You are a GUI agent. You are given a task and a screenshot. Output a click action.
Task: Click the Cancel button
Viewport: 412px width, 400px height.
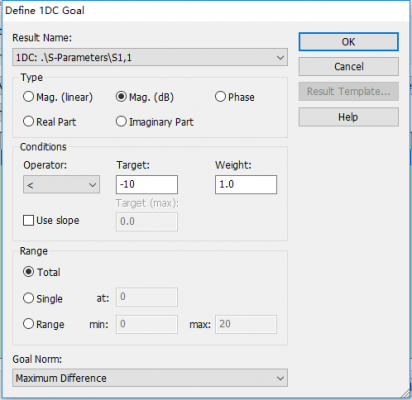tap(348, 67)
